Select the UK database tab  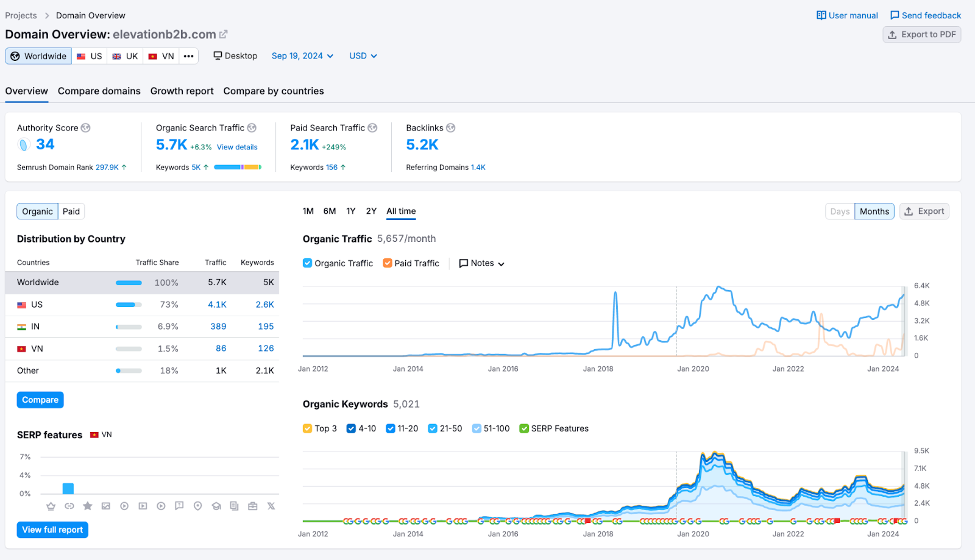pyautogui.click(x=126, y=56)
